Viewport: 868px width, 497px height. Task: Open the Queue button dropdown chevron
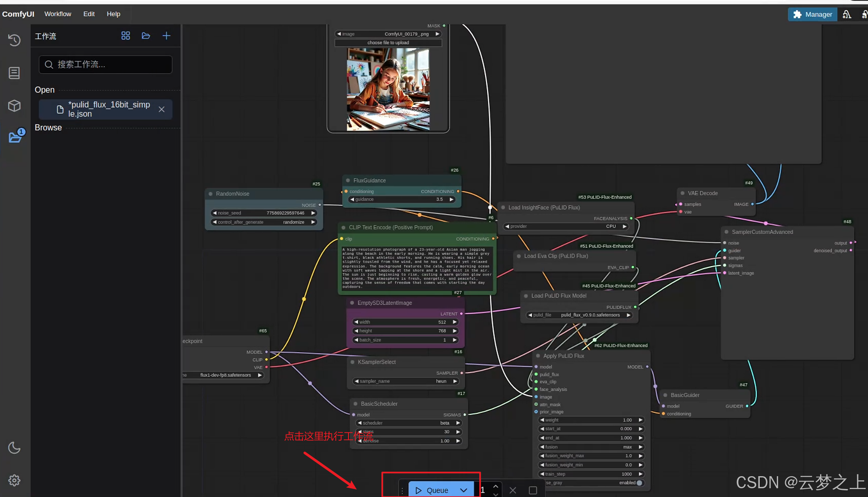[x=464, y=490]
